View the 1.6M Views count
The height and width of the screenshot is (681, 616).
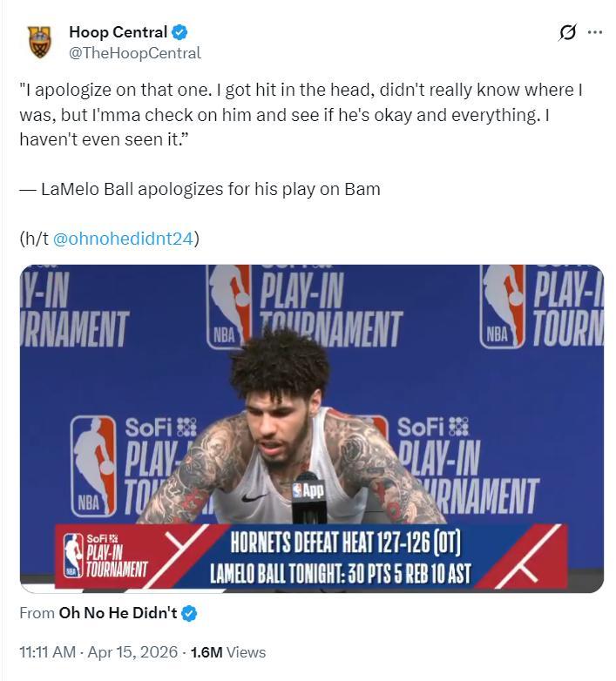(x=228, y=651)
